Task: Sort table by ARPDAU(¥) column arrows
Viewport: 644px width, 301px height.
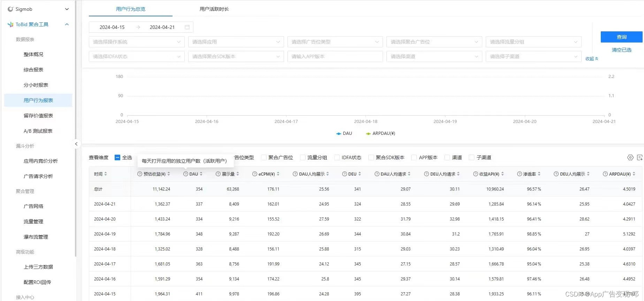Action: pos(634,174)
